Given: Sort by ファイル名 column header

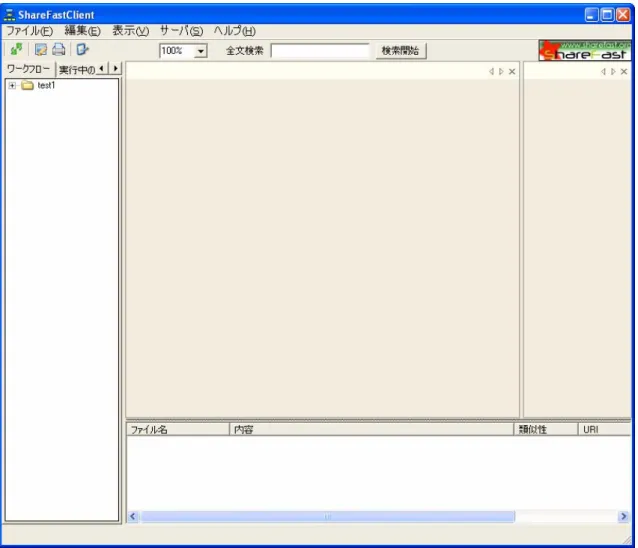Looking at the screenshot, I should point(178,429).
